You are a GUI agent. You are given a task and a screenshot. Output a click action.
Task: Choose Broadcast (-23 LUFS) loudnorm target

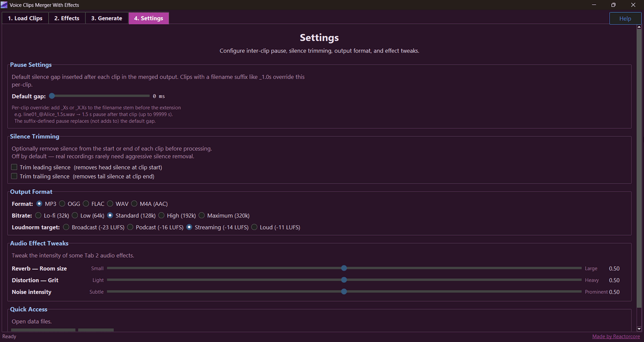coord(66,227)
